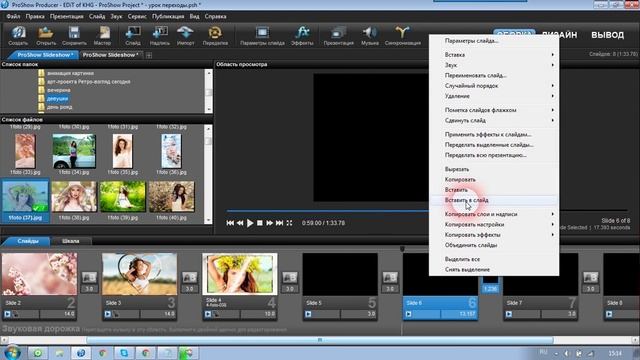Choose Выделить все in the context menu
Image resolution: width=640 pixels, height=360 pixels.
pos(494,259)
